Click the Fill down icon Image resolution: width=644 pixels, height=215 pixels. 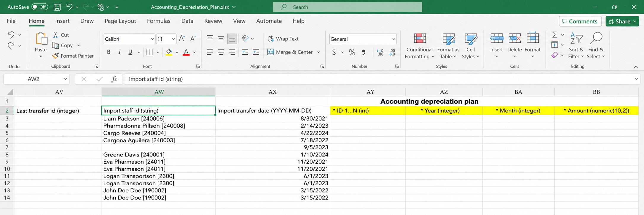pyautogui.click(x=555, y=45)
